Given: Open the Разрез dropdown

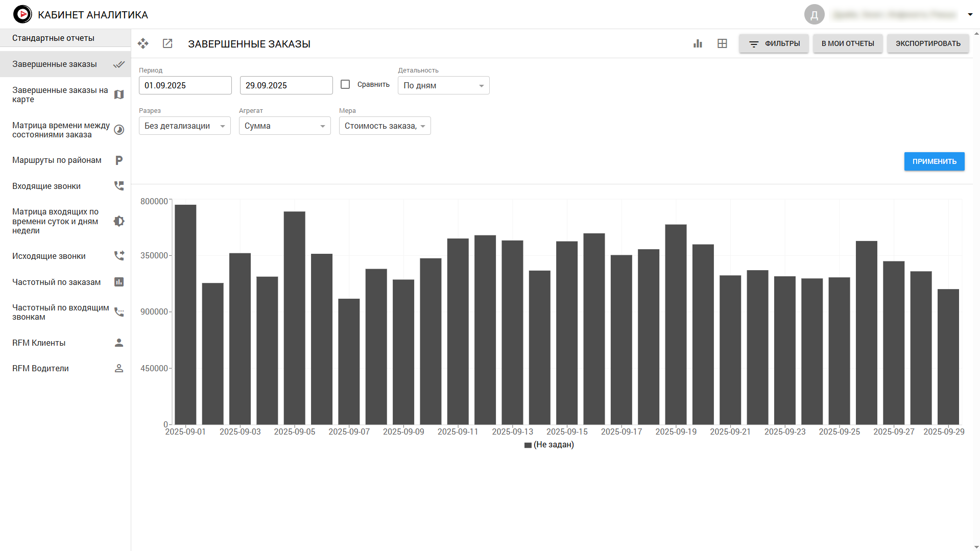Looking at the screenshot, I should click(x=184, y=126).
